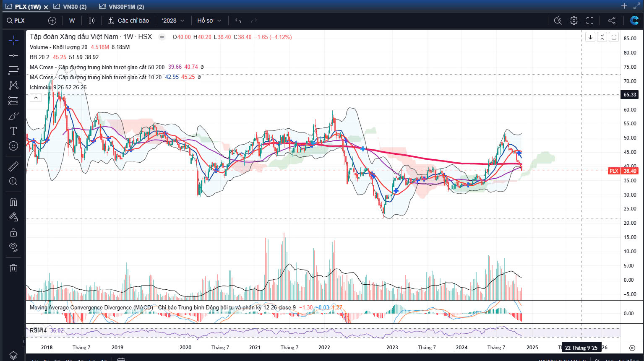Open the quick search lightning icon
644x361 pixels.
[558, 21]
